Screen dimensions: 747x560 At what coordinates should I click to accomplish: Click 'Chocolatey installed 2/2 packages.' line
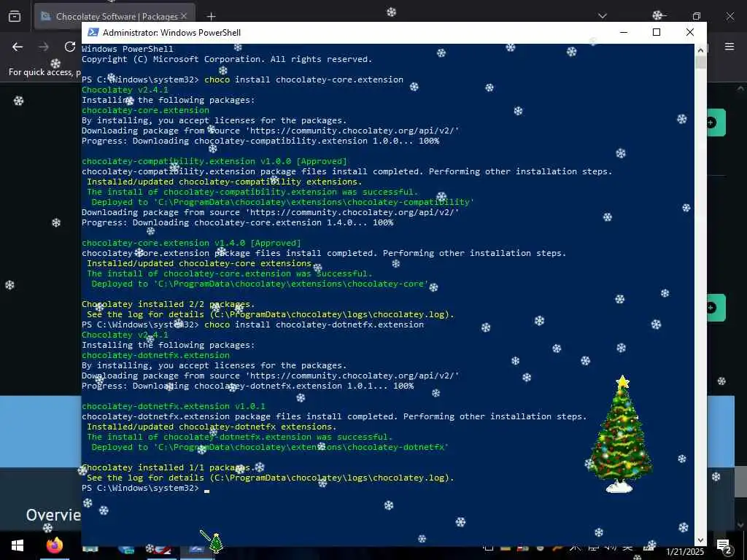tap(169, 304)
